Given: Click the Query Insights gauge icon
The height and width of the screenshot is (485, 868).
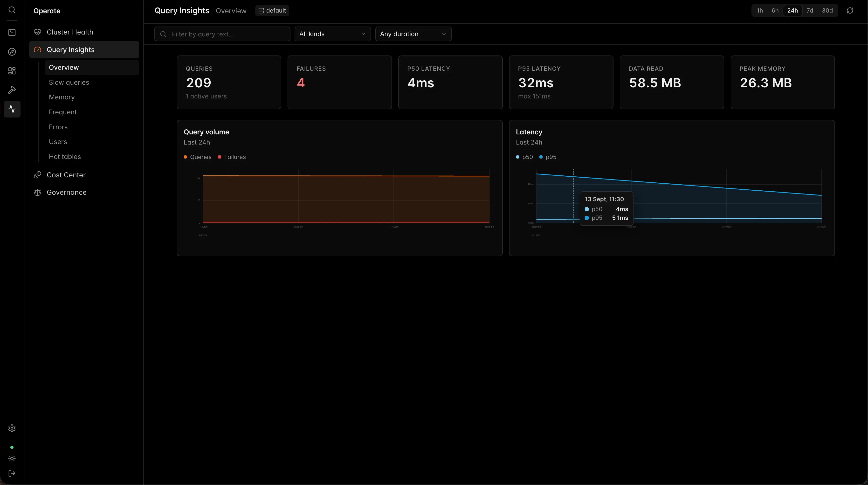Looking at the screenshot, I should click(x=37, y=49).
